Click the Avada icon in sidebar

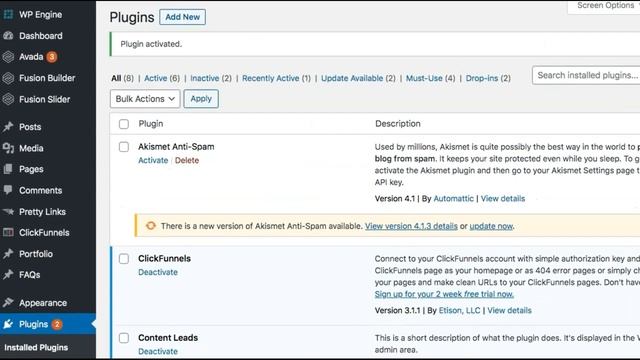pos(8,57)
